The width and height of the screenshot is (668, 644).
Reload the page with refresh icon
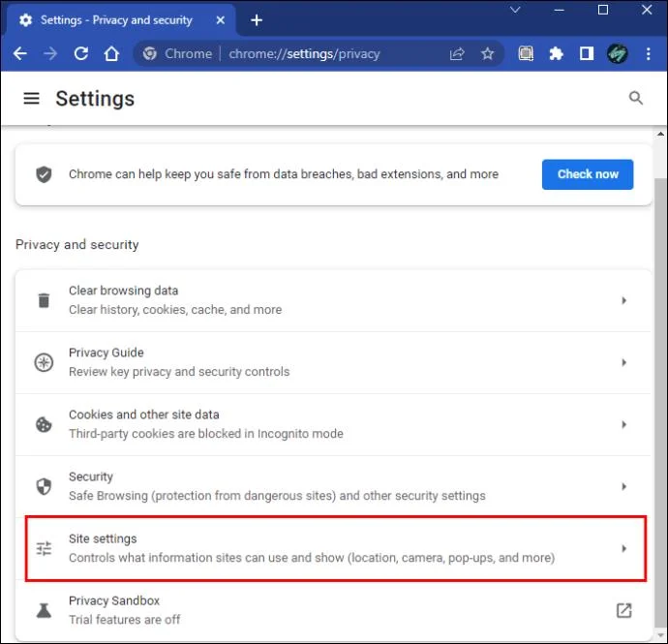coord(81,53)
